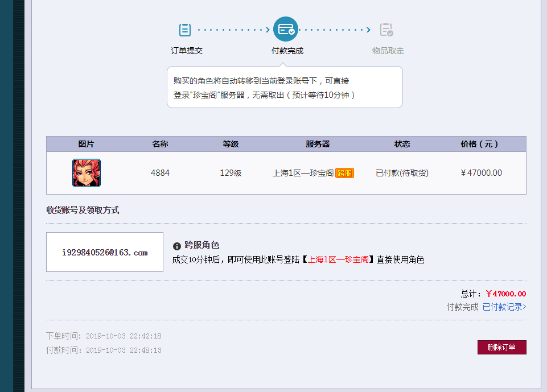Click the status 已付款(待取货)
This screenshot has height=392, width=547.
click(x=402, y=173)
